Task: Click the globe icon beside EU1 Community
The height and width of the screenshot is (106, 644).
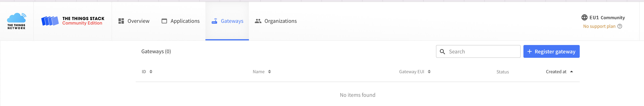Action: click(x=585, y=17)
